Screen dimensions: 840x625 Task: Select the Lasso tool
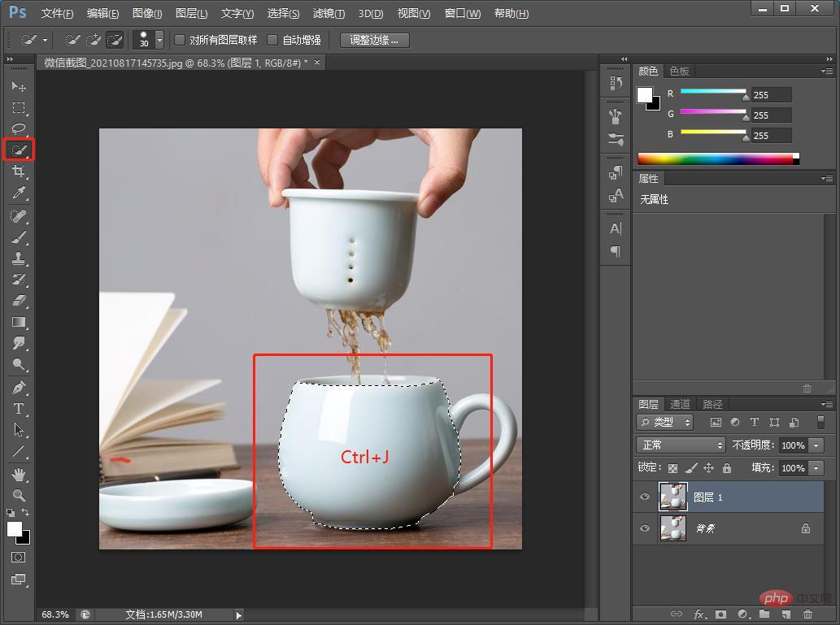pos(18,128)
